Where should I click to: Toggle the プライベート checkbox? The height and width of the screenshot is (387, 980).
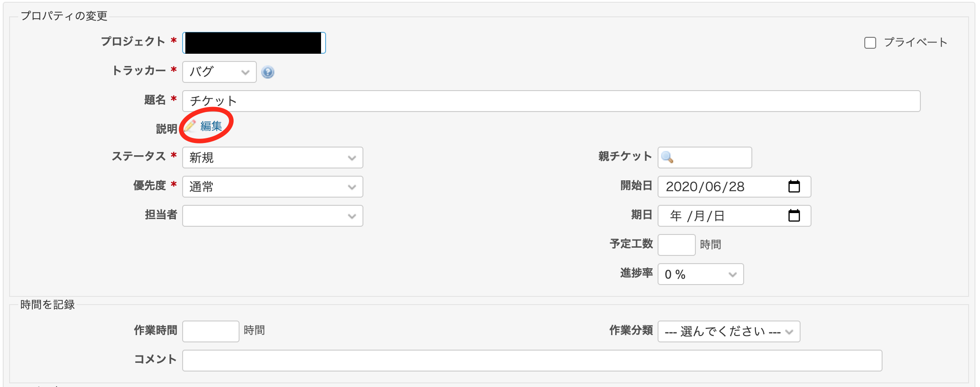click(870, 43)
